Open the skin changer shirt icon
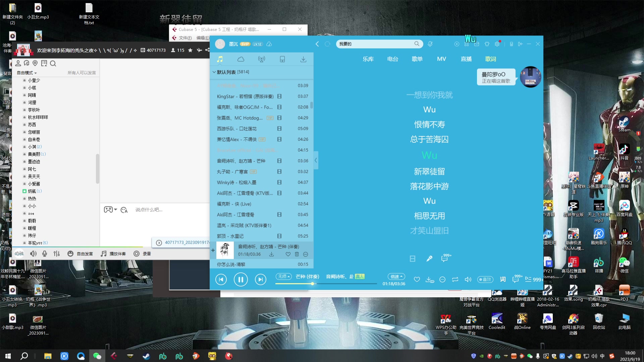644x362 pixels. [487, 44]
